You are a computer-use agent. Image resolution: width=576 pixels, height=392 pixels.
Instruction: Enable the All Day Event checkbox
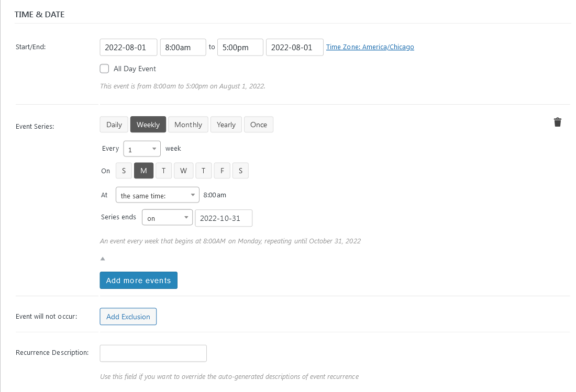pyautogui.click(x=104, y=69)
